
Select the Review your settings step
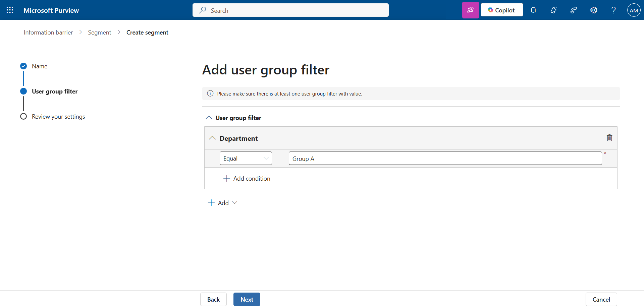[58, 117]
